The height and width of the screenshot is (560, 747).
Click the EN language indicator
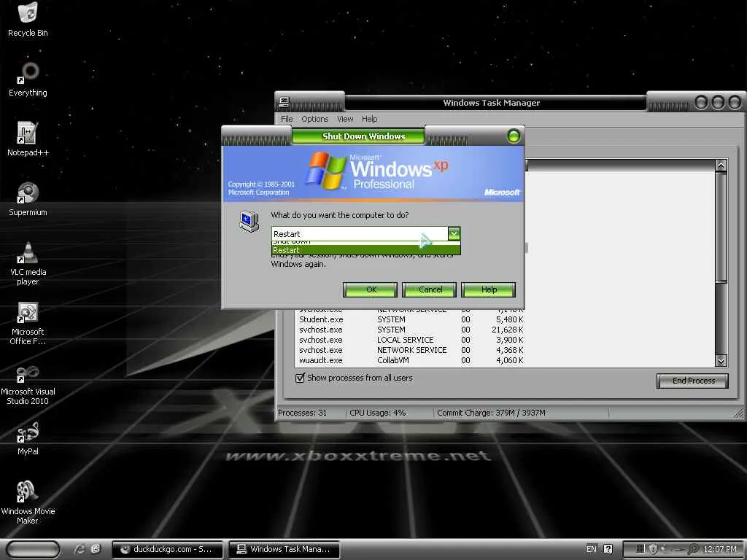click(x=591, y=549)
